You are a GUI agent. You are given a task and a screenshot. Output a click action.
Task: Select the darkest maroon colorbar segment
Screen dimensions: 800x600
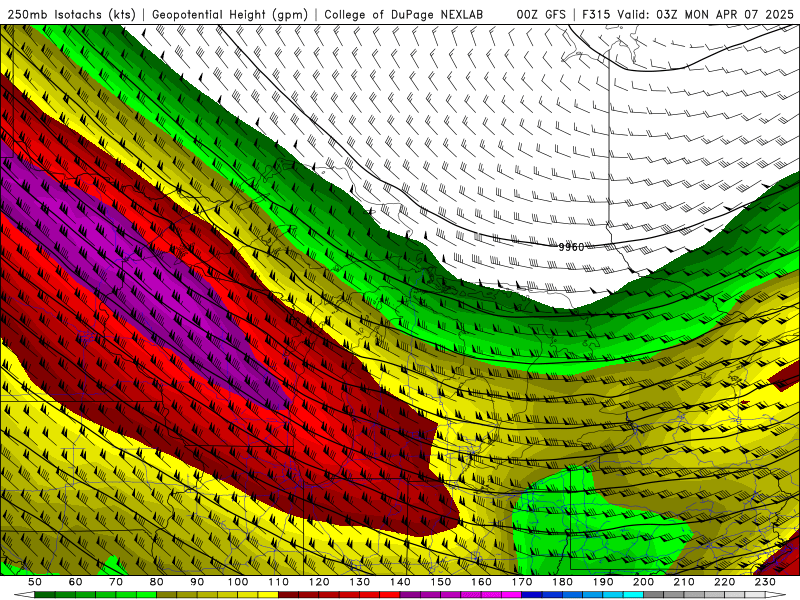click(288, 594)
